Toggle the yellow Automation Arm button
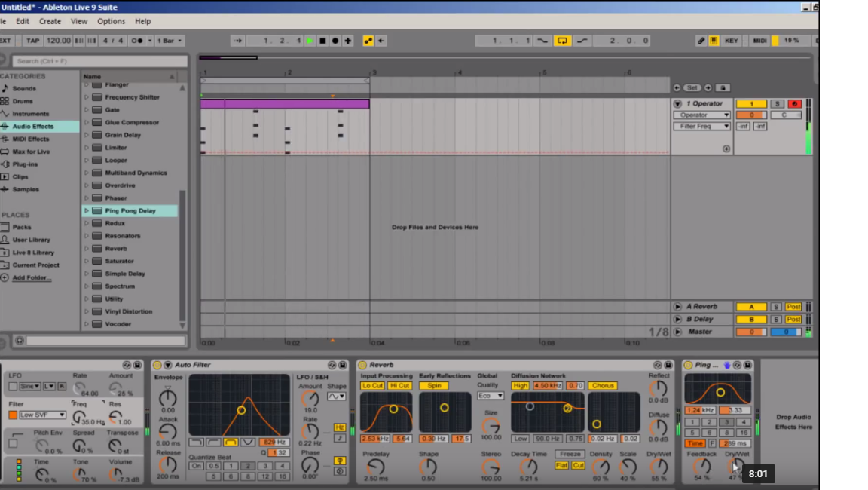 click(368, 41)
